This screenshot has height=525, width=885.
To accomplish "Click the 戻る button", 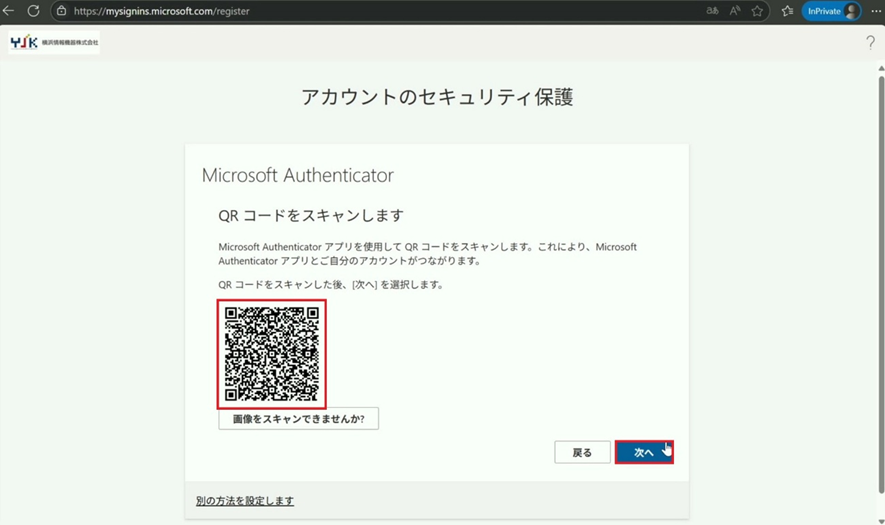I will (582, 452).
